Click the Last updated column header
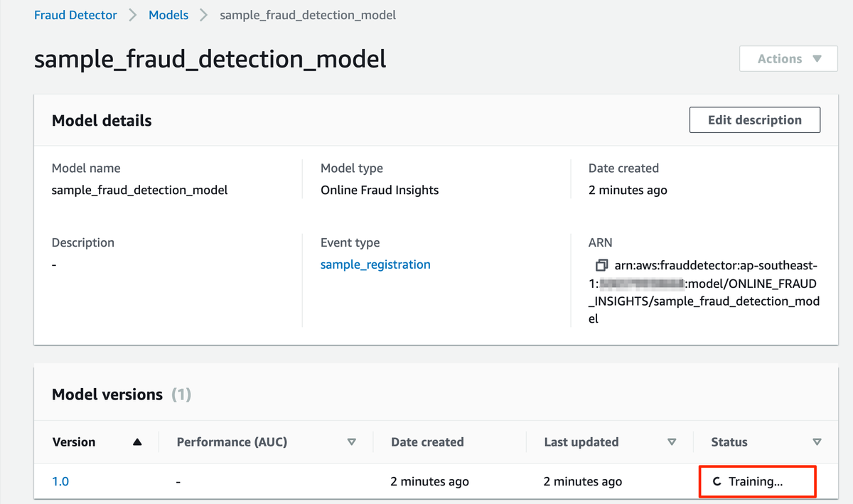This screenshot has width=853, height=504. tap(581, 442)
